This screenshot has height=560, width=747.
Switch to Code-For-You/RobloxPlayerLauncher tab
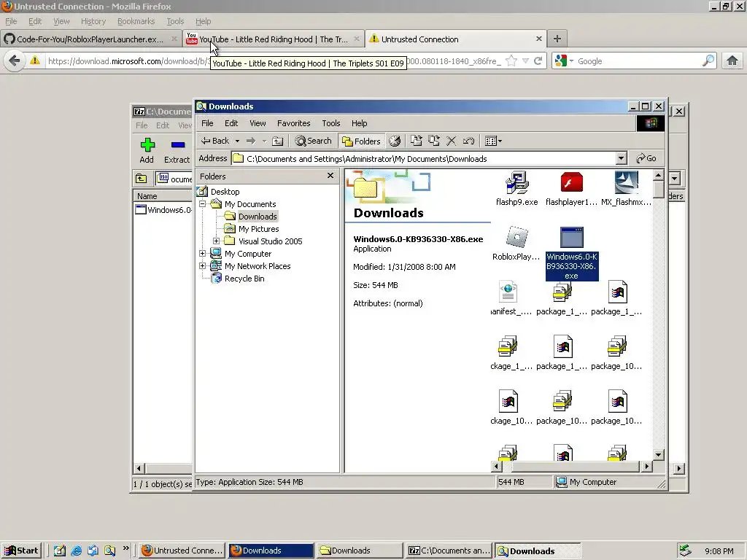(x=90, y=39)
